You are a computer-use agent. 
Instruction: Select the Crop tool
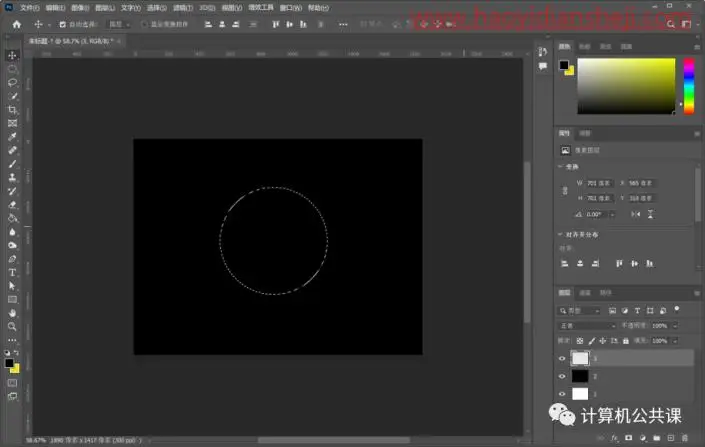(12, 110)
